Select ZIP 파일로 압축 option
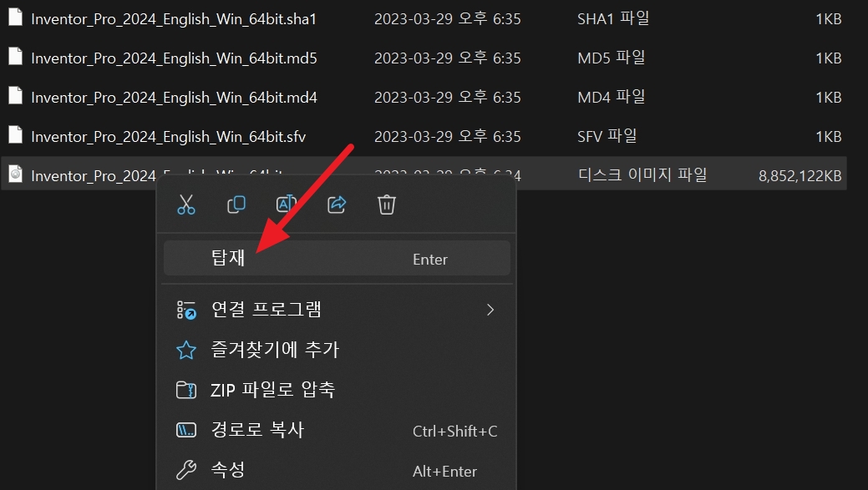This screenshot has width=868, height=490. pos(337,390)
